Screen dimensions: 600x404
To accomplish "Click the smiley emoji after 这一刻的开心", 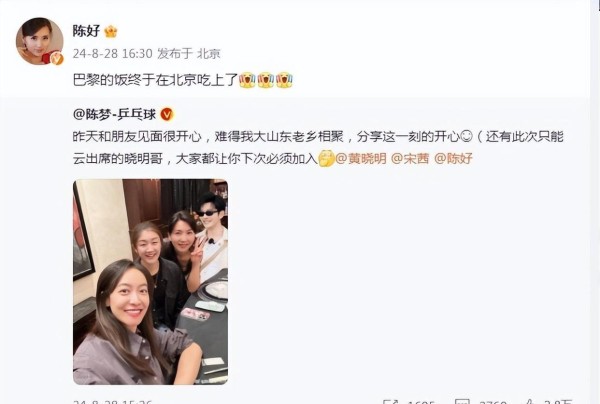I will (x=466, y=137).
